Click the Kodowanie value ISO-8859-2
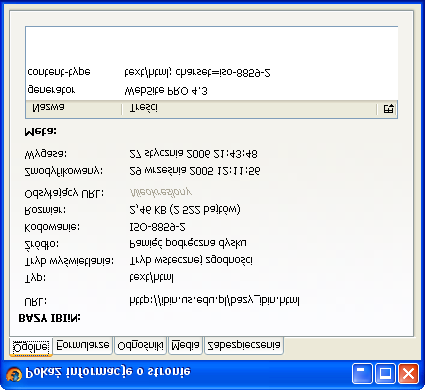Viewport: 425px width, 390px height. tap(157, 227)
